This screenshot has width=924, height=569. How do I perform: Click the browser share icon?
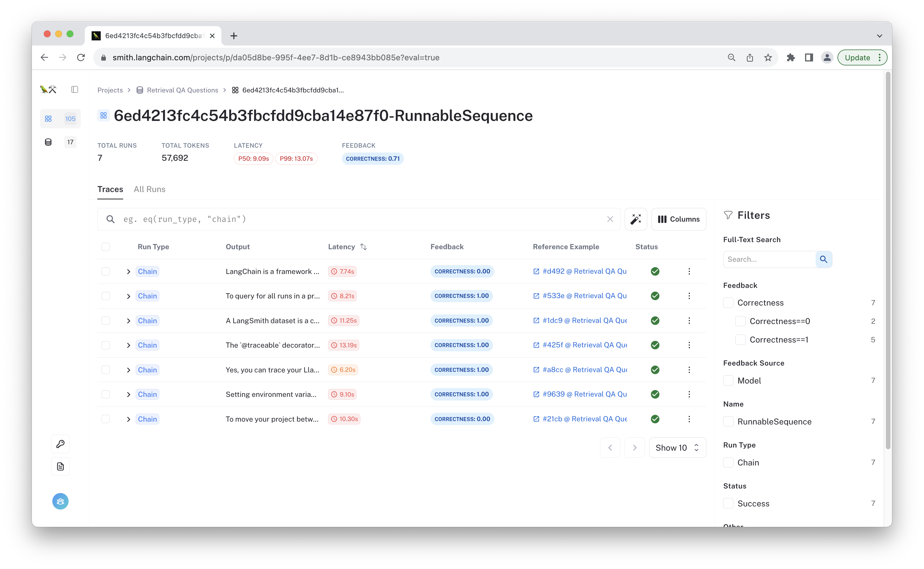point(750,57)
